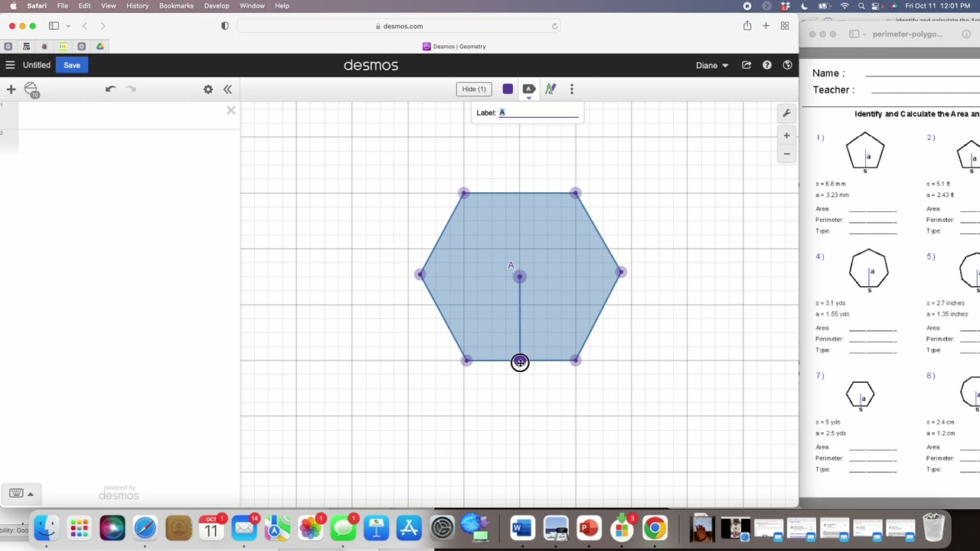The image size is (980, 551).
Task: Open the purple color swatch
Action: (x=508, y=89)
